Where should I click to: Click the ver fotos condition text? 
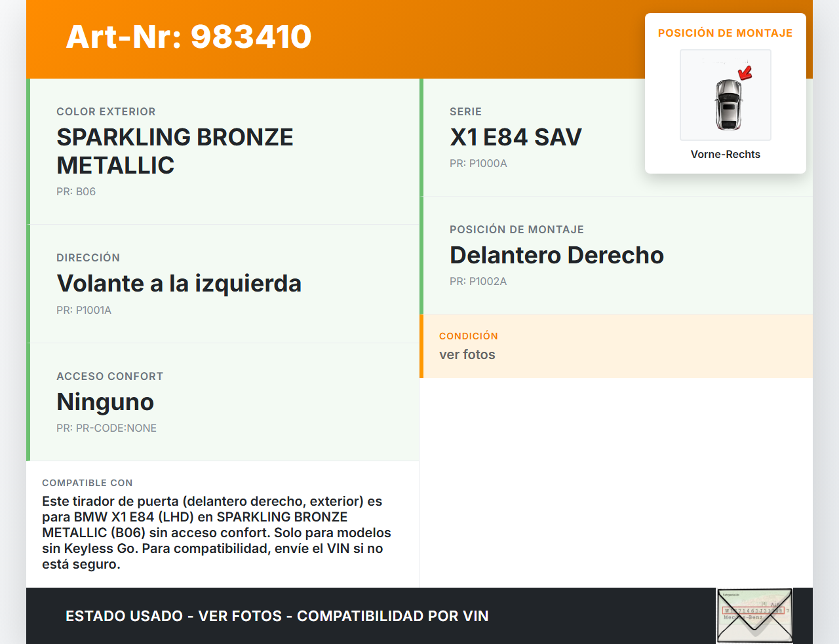[x=467, y=354]
